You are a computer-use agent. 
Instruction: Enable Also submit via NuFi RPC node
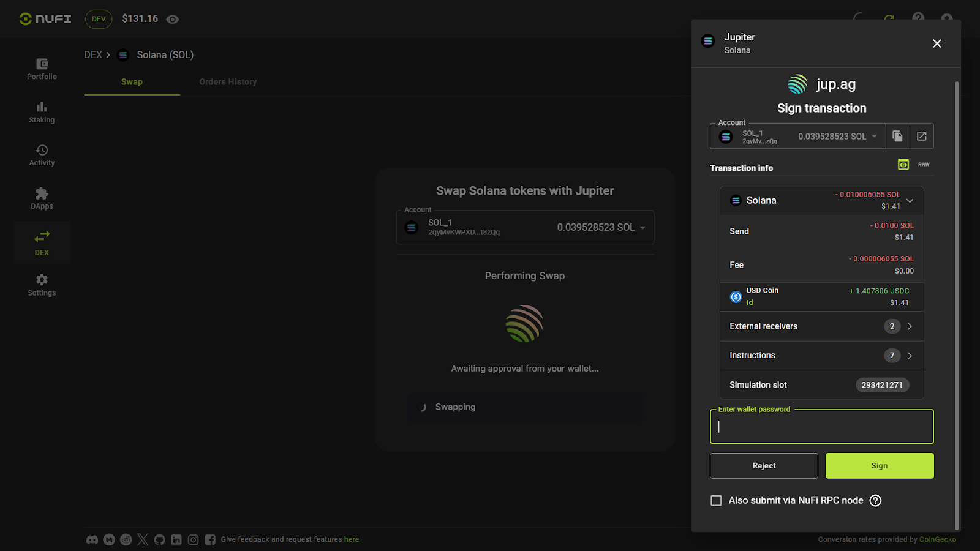(716, 501)
